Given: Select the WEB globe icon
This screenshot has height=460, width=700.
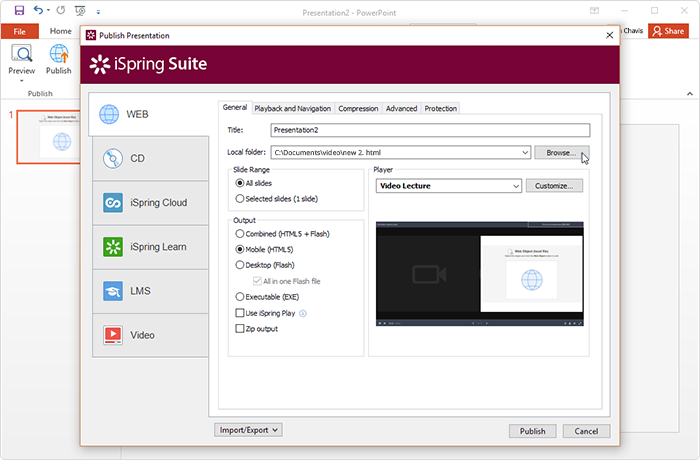Looking at the screenshot, I should pos(109,114).
